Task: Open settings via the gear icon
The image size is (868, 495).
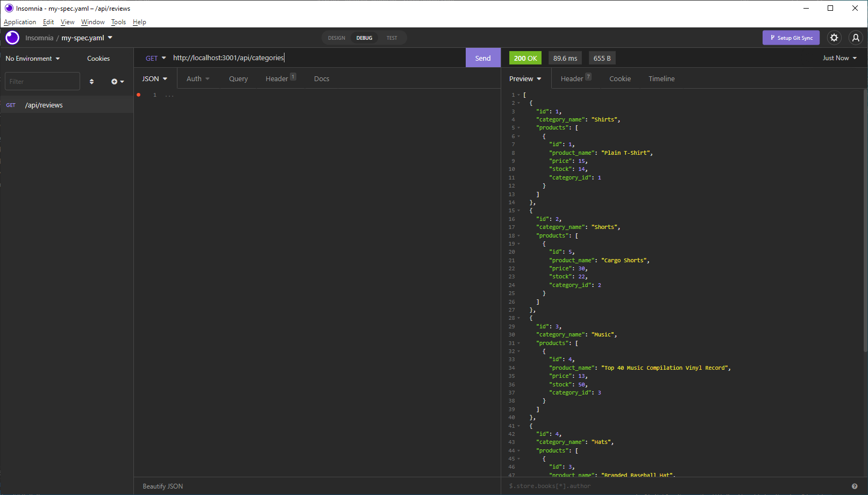Action: coord(834,38)
